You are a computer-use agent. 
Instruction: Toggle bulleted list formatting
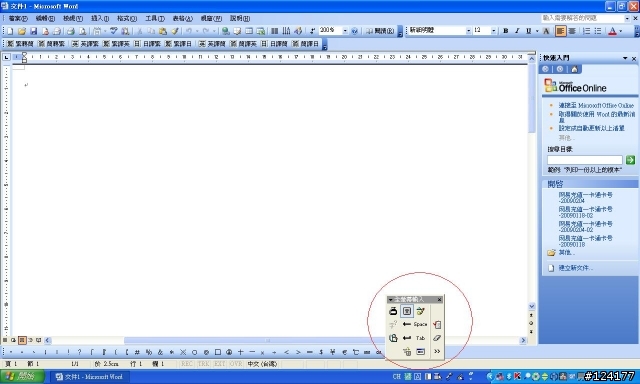pos(598,31)
